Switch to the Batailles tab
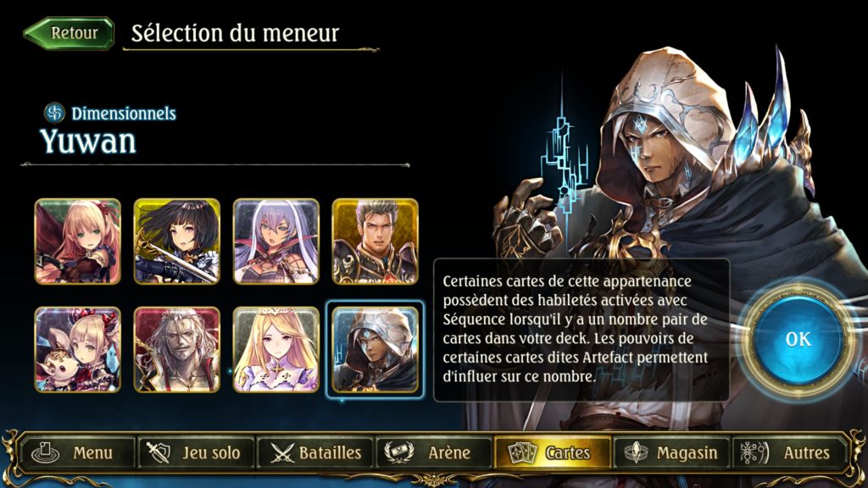Image resolution: width=868 pixels, height=488 pixels. click(x=315, y=453)
